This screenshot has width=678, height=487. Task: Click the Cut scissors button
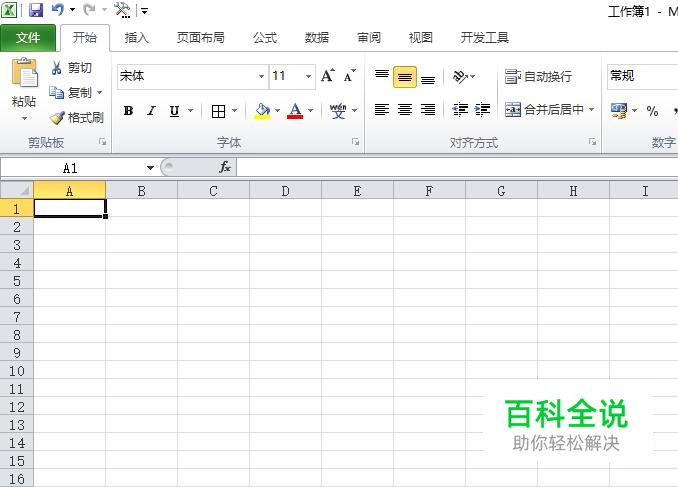pos(71,68)
